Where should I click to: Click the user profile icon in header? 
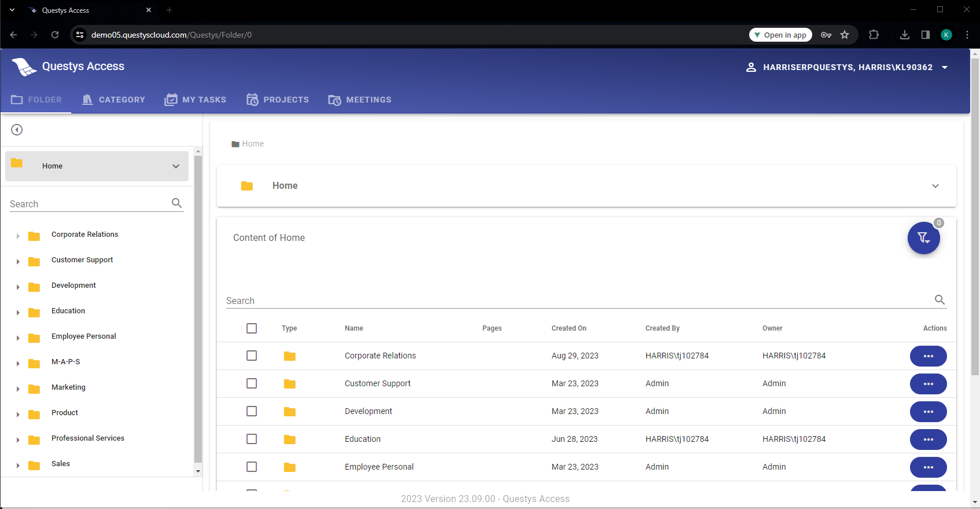point(751,67)
